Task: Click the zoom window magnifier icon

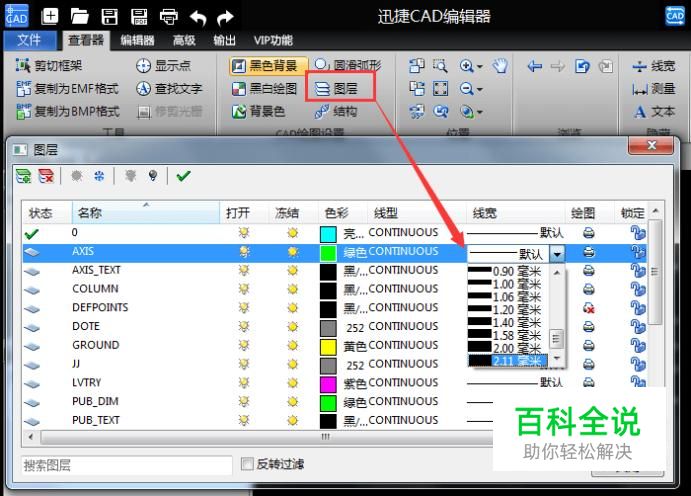Action: point(440,66)
